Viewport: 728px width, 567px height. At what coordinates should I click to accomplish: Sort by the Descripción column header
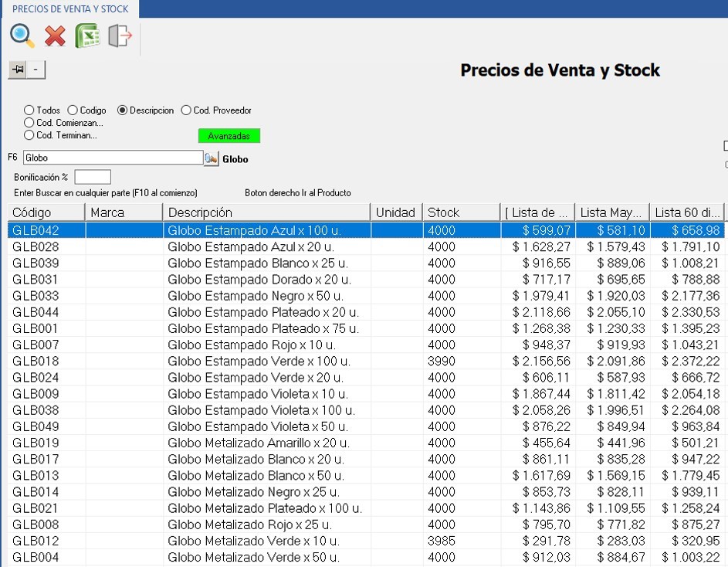pos(266,212)
